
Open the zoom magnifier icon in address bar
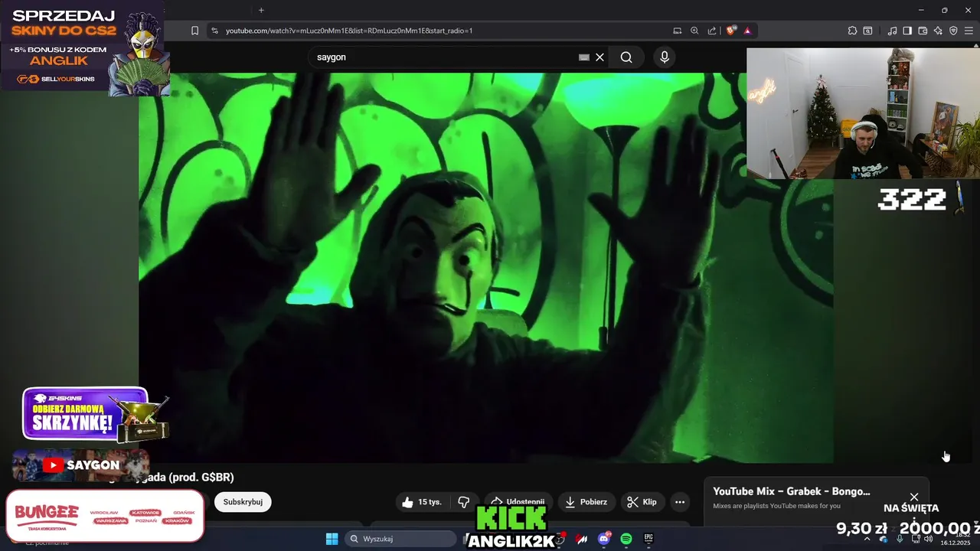[x=694, y=31]
